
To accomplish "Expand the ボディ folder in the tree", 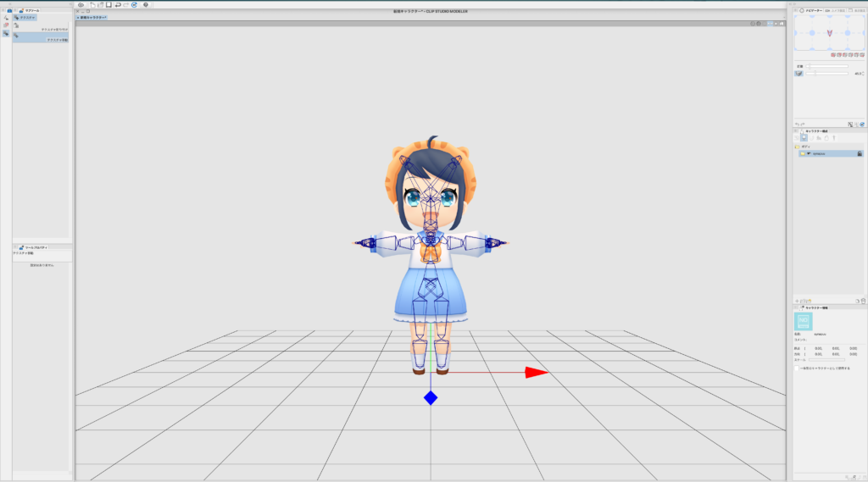I will pos(798,147).
